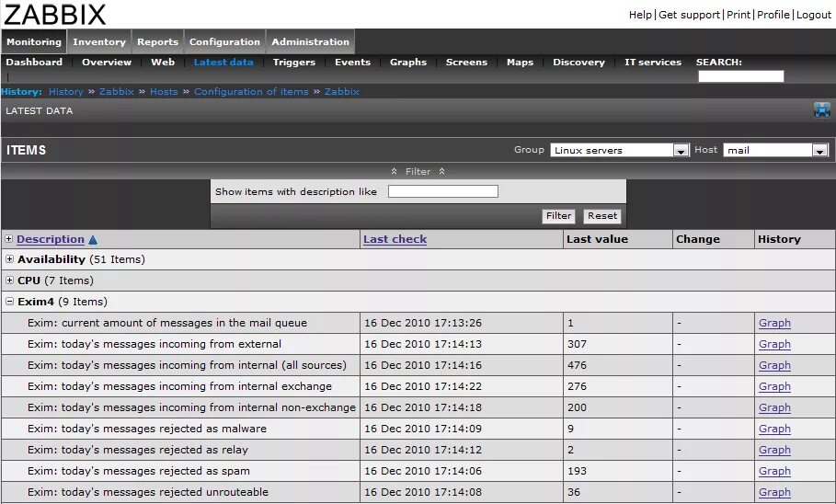
Task: Click the Reset button
Action: click(602, 216)
